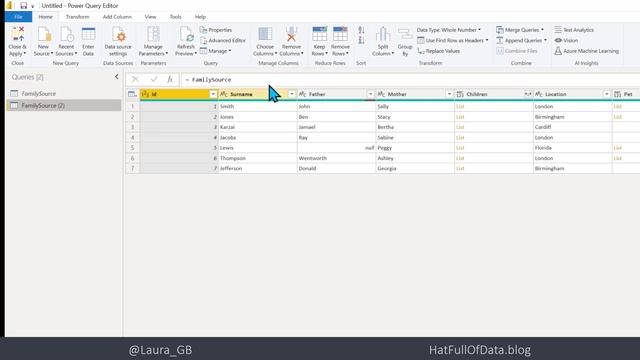Screen dimensions: 640x360
Task: Select the FamilySource (2) query
Action: point(64,105)
